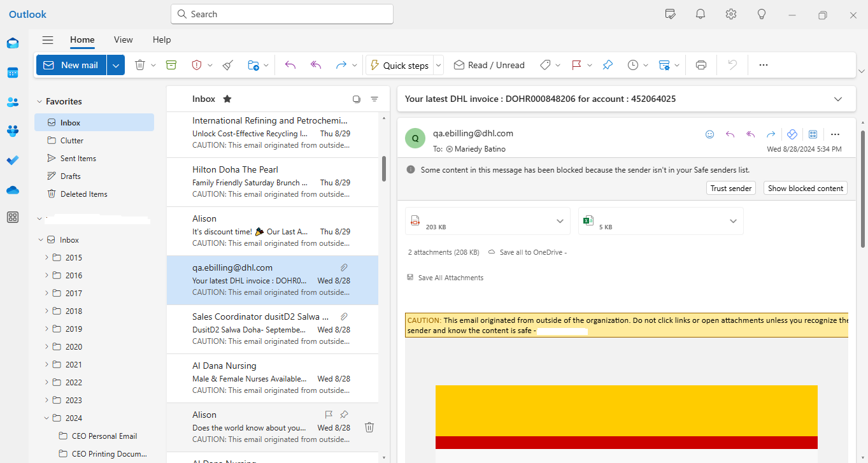
Task: Click the Archive icon in the ribbon
Action: coord(171,65)
